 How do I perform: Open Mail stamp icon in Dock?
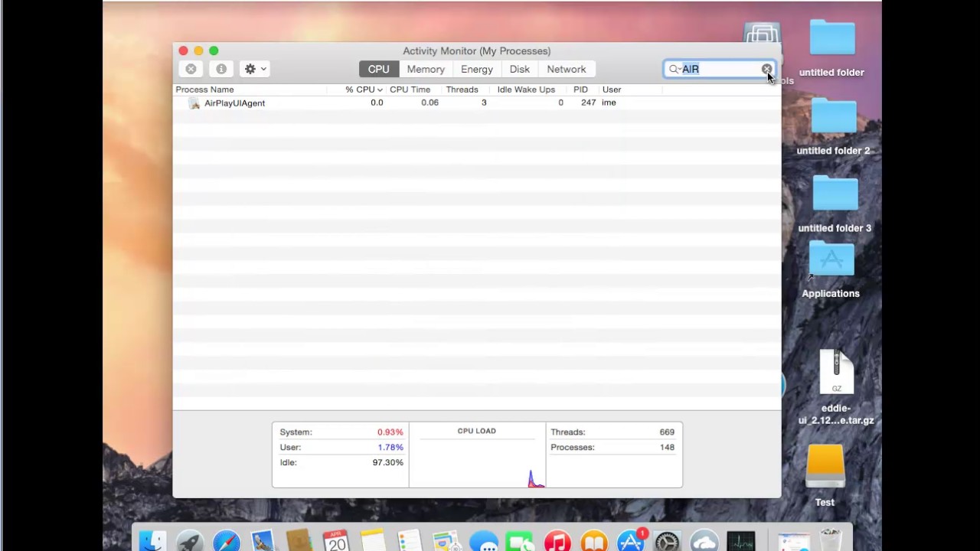pos(263,541)
